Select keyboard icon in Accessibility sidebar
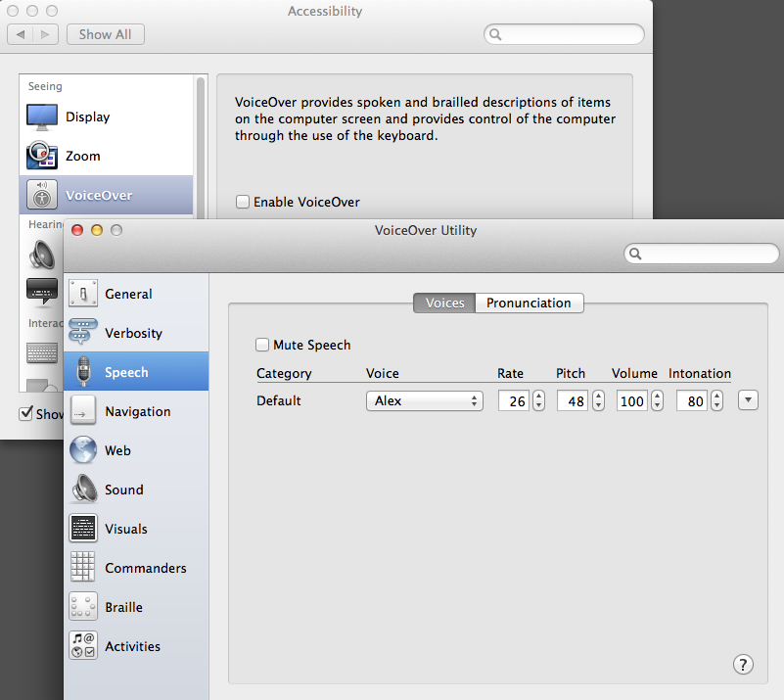Viewport: 784px width, 700px height. (42, 353)
